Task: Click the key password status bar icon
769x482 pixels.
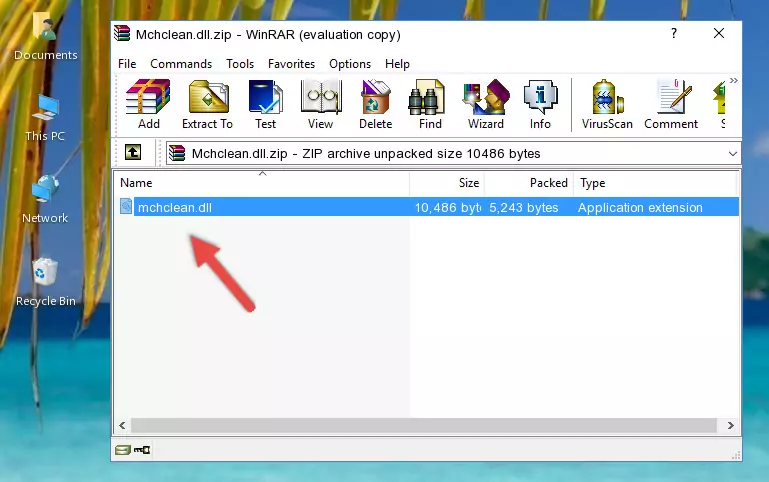Action: pos(142,450)
